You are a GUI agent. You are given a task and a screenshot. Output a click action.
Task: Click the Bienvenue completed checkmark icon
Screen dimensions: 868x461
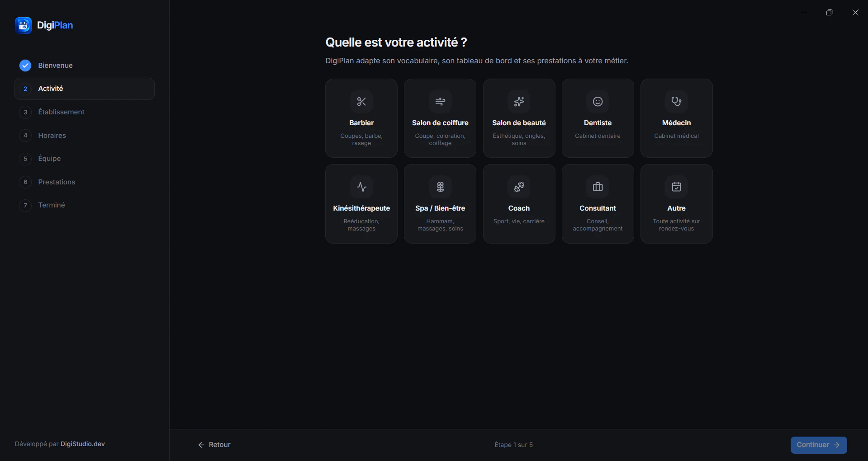[x=25, y=66]
